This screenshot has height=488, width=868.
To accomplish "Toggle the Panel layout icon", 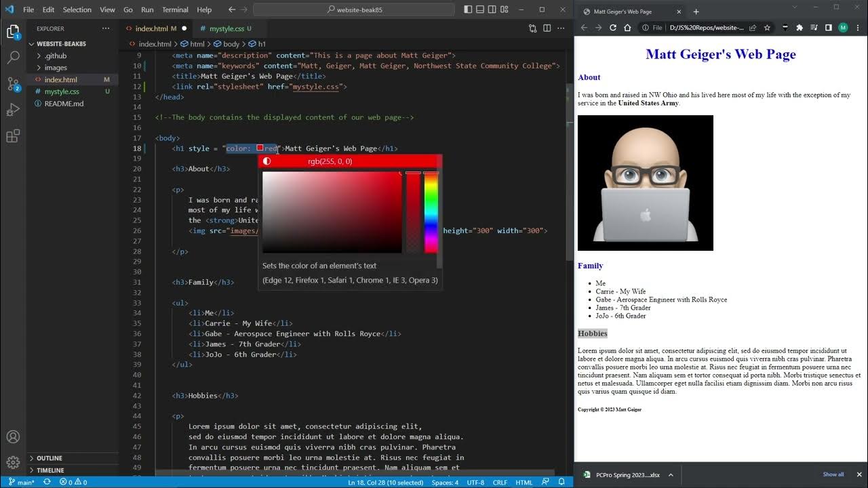I will [x=480, y=9].
